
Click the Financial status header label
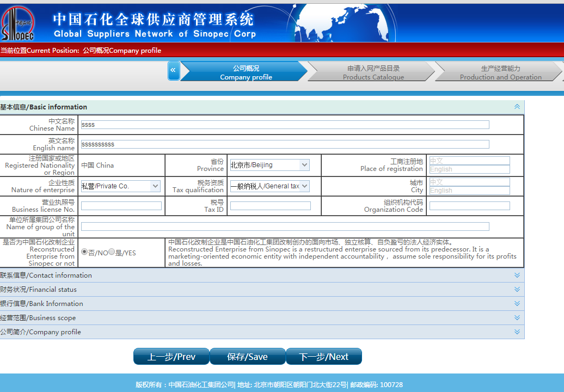click(39, 290)
